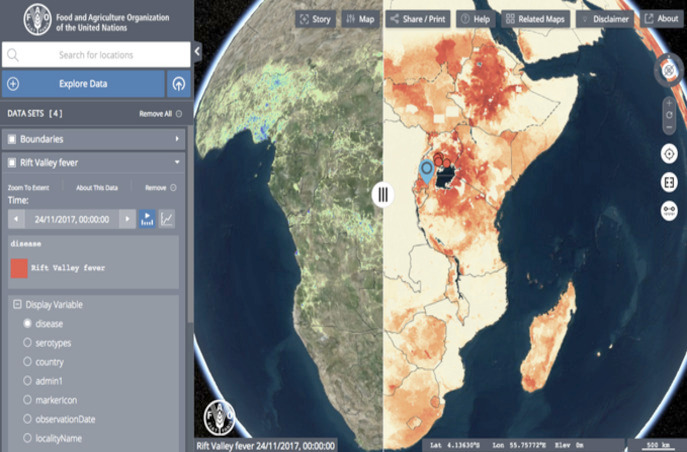
Task: Select the serotypes display variable
Action: pos(28,343)
